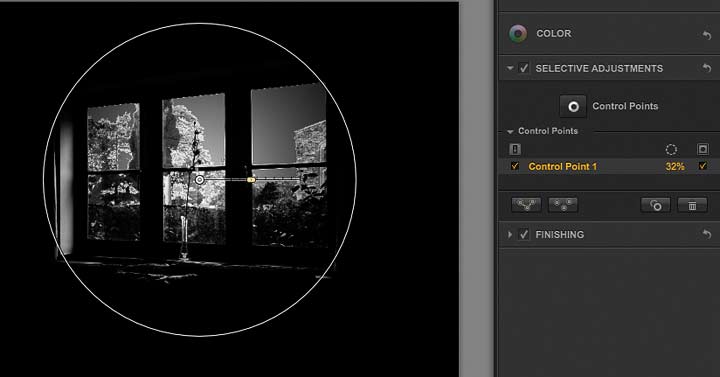Click the Control Points button label
Image resolution: width=720 pixels, height=377 pixels.
625,106
